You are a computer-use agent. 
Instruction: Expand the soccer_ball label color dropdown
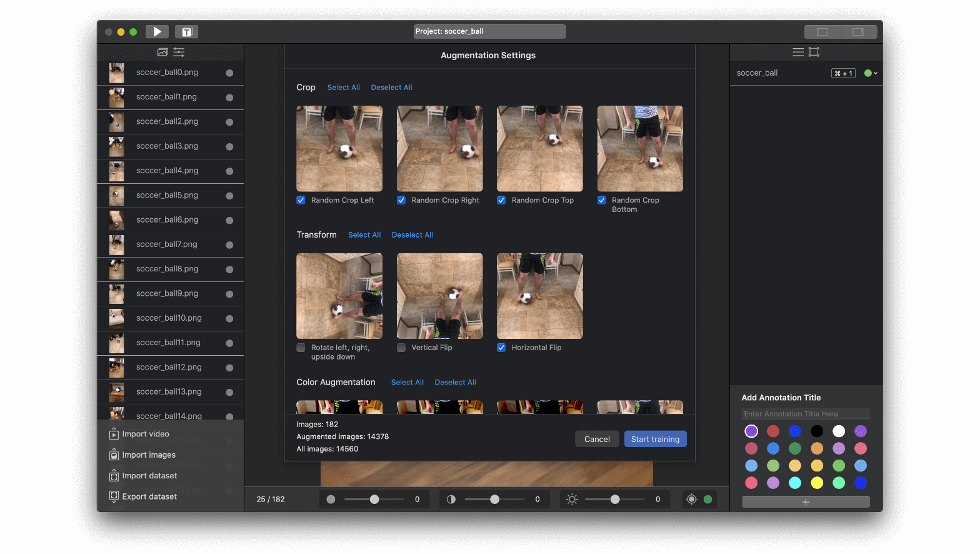[871, 73]
